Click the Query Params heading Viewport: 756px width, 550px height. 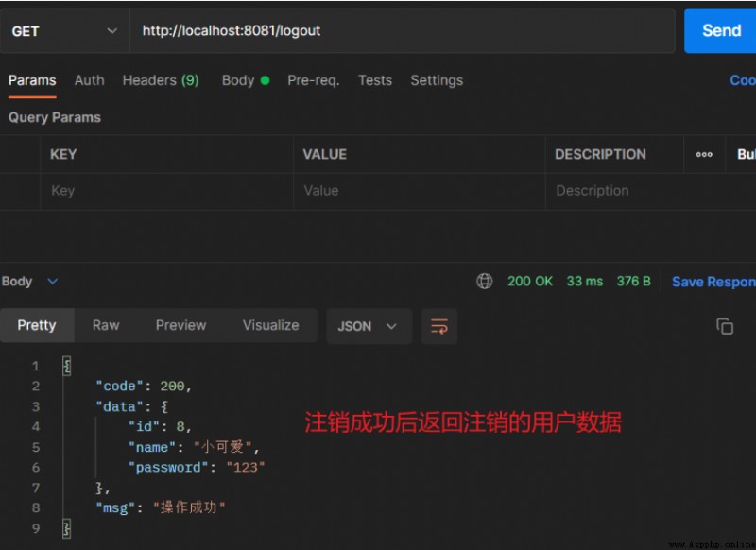tap(55, 117)
